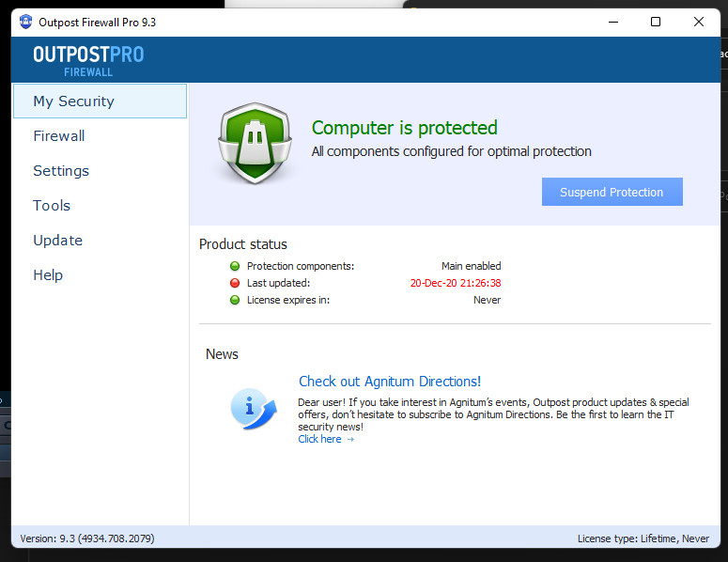
Task: Close the Outpost Firewall Pro window
Action: [698, 22]
